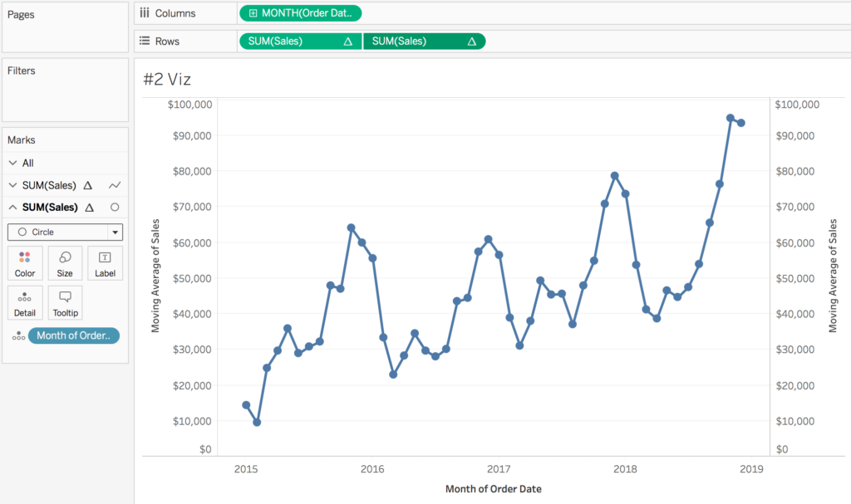Collapse the All section of the Marks card
Image resolution: width=851 pixels, height=504 pixels.
click(12, 163)
